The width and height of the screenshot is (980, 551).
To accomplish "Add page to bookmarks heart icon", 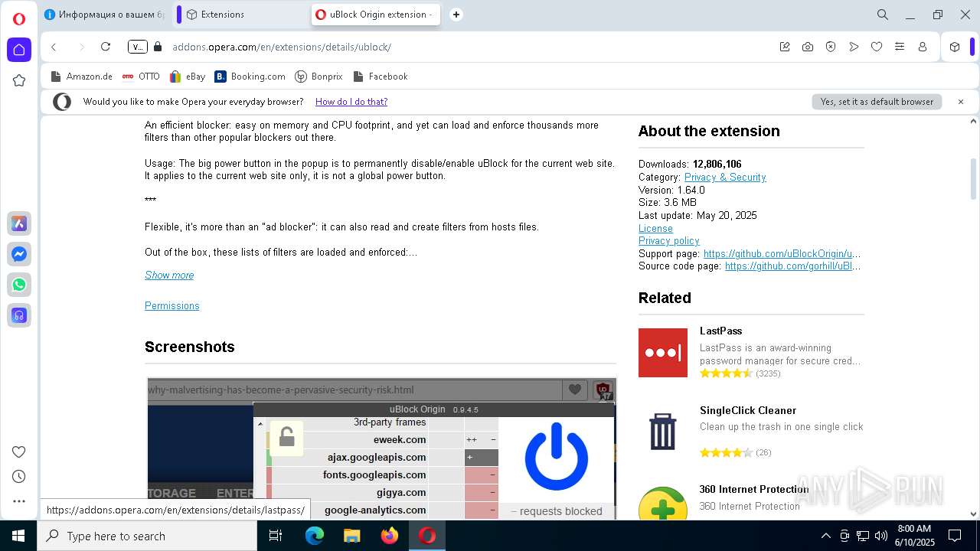I will (x=877, y=47).
